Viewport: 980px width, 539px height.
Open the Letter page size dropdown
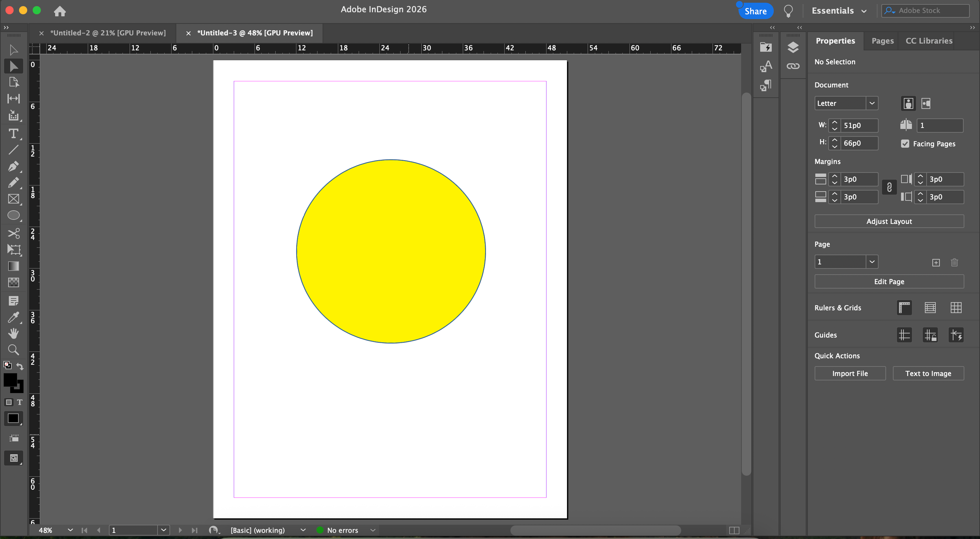pyautogui.click(x=871, y=103)
